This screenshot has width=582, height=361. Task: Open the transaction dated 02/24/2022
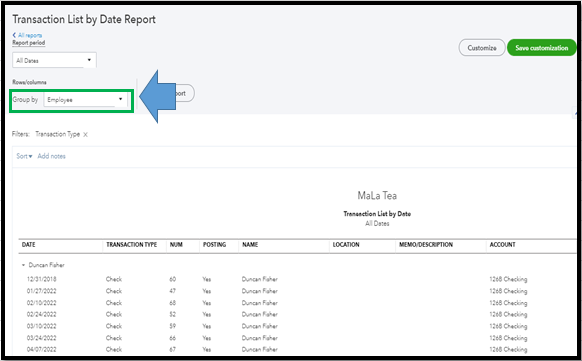(42, 314)
